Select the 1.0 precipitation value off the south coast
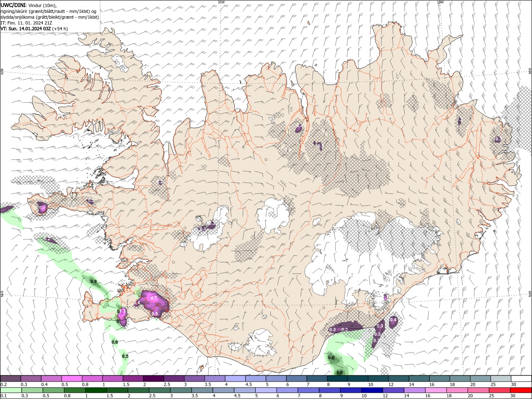Viewport: 532px width, 399px height. click(x=340, y=372)
